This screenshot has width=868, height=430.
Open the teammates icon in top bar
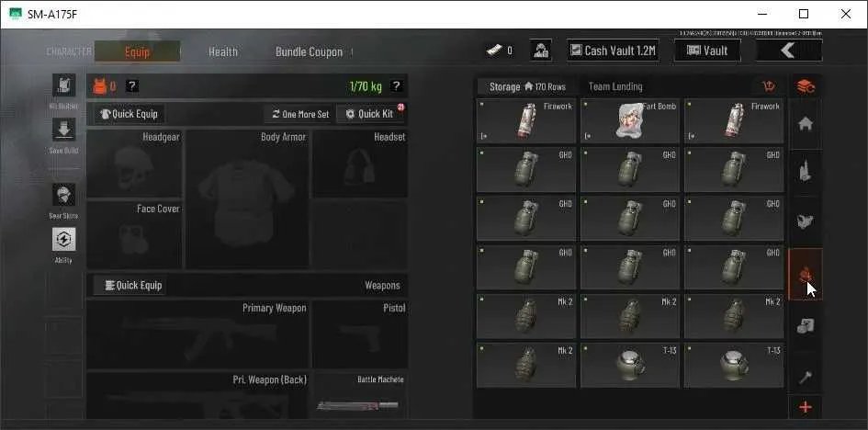pos(540,51)
